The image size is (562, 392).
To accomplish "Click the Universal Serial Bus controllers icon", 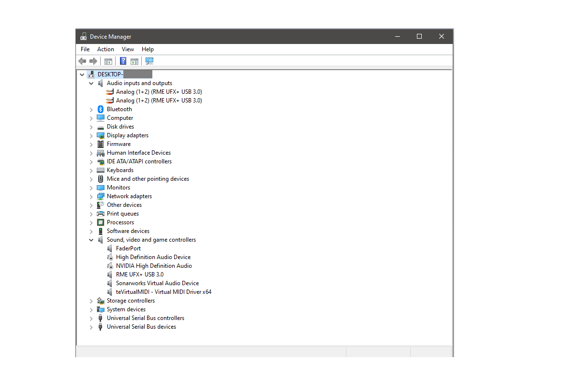I will point(101,318).
